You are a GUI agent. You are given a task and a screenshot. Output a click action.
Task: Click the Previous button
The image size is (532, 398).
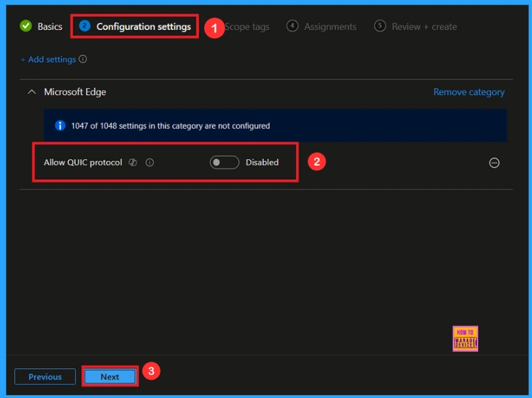click(x=45, y=377)
